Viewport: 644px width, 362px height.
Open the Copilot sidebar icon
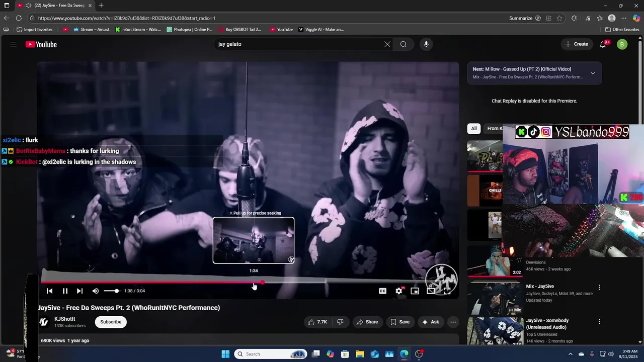(636, 18)
